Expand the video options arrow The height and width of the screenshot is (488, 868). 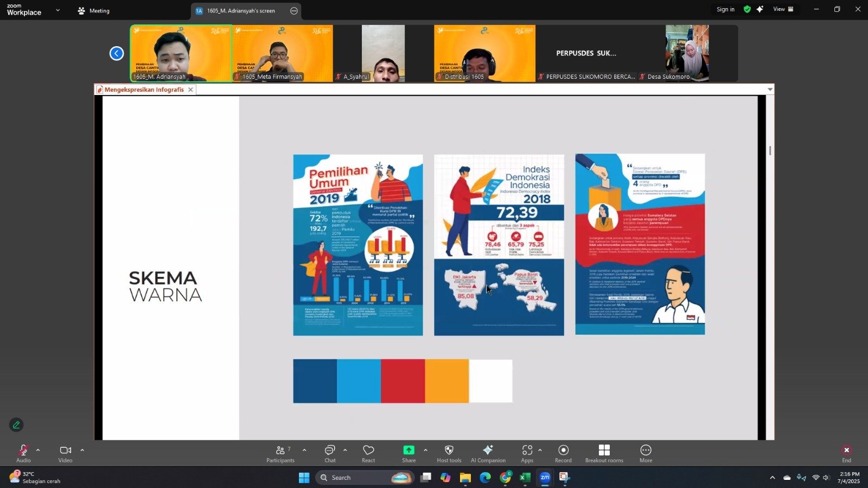click(x=82, y=450)
